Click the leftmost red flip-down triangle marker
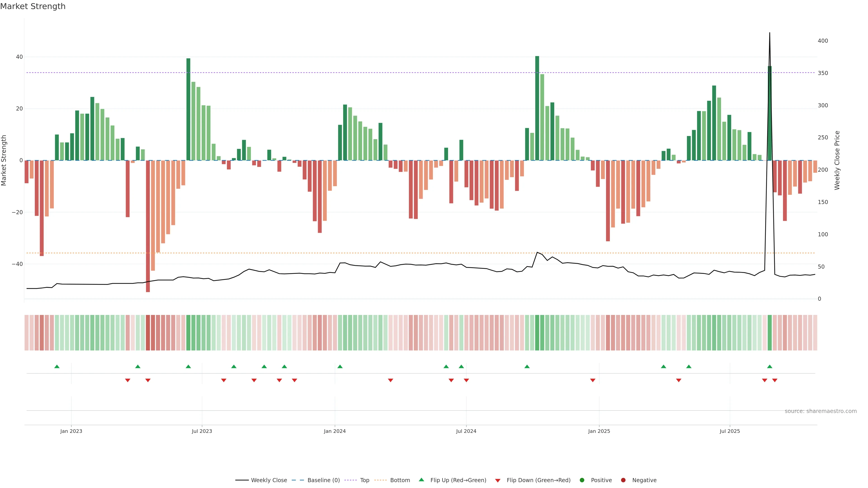868x488 pixels. tap(128, 380)
